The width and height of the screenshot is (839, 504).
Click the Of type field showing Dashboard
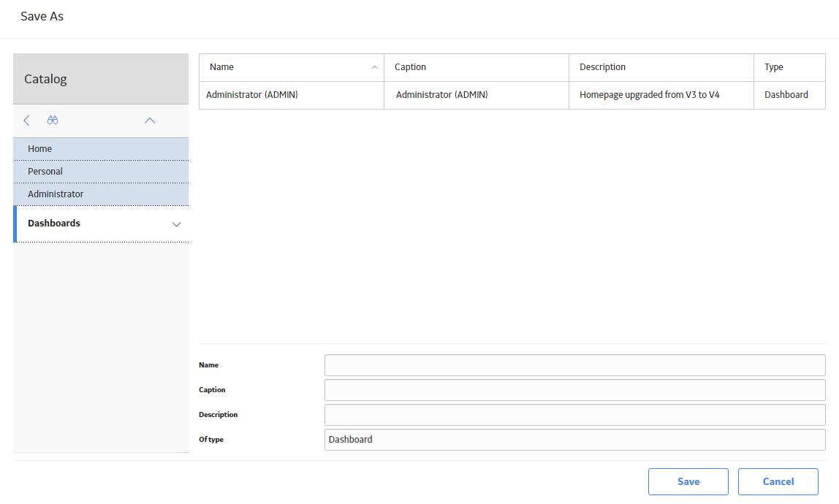[x=574, y=439]
